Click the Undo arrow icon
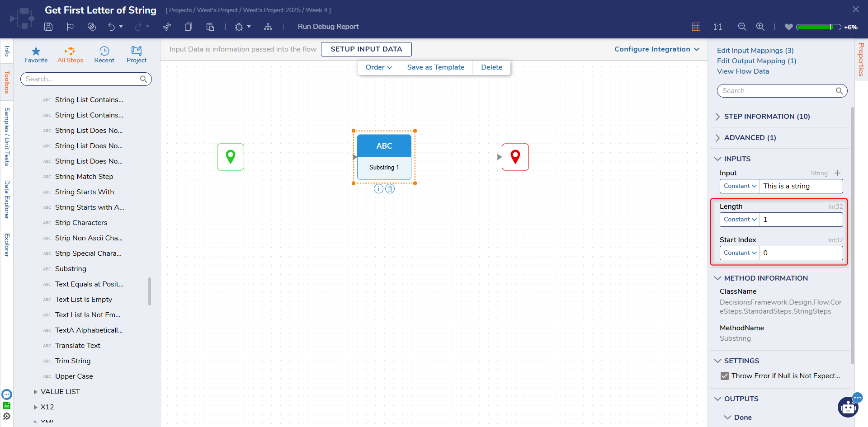868x427 pixels. coord(111,27)
